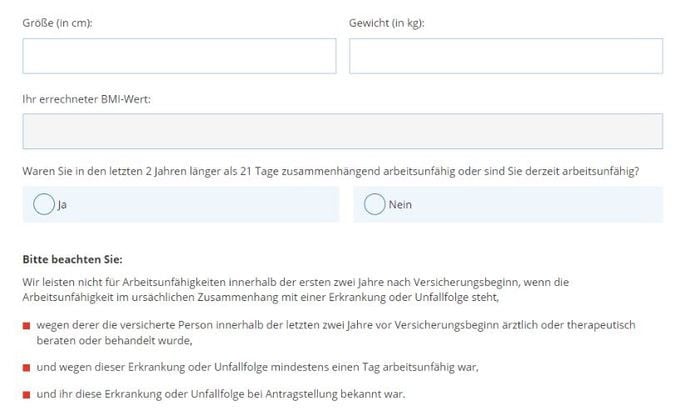The width and height of the screenshot is (680, 416).
Task: Click the question about 21 Tage arbeitsunfähig
Action: click(x=330, y=171)
